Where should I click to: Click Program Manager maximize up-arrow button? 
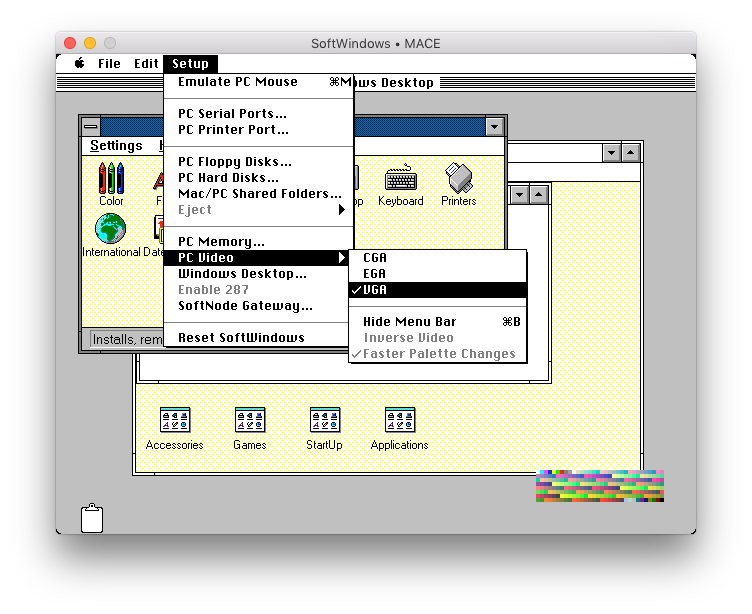tap(631, 154)
